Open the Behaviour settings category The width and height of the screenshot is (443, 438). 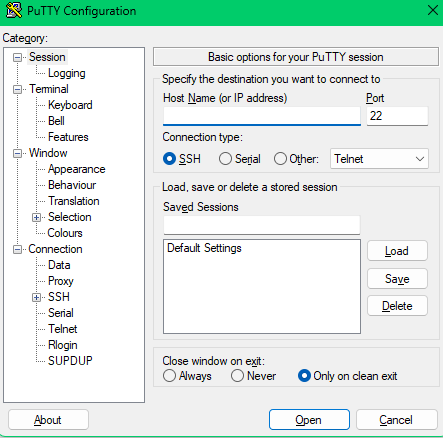pyautogui.click(x=72, y=185)
